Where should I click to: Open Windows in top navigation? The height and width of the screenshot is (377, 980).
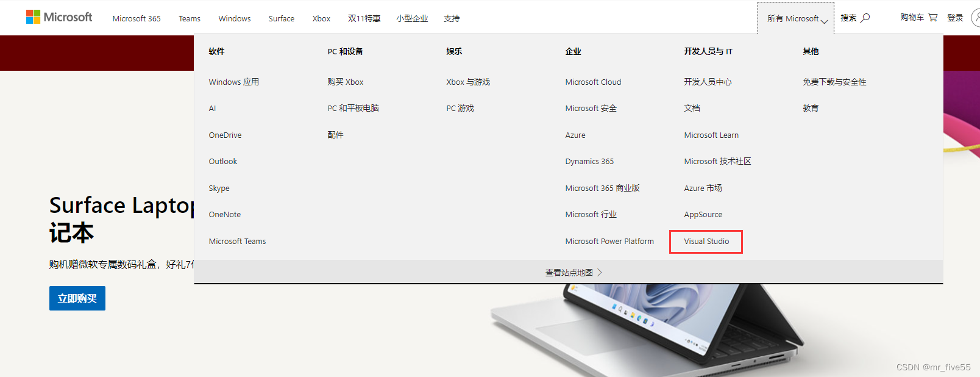click(235, 18)
